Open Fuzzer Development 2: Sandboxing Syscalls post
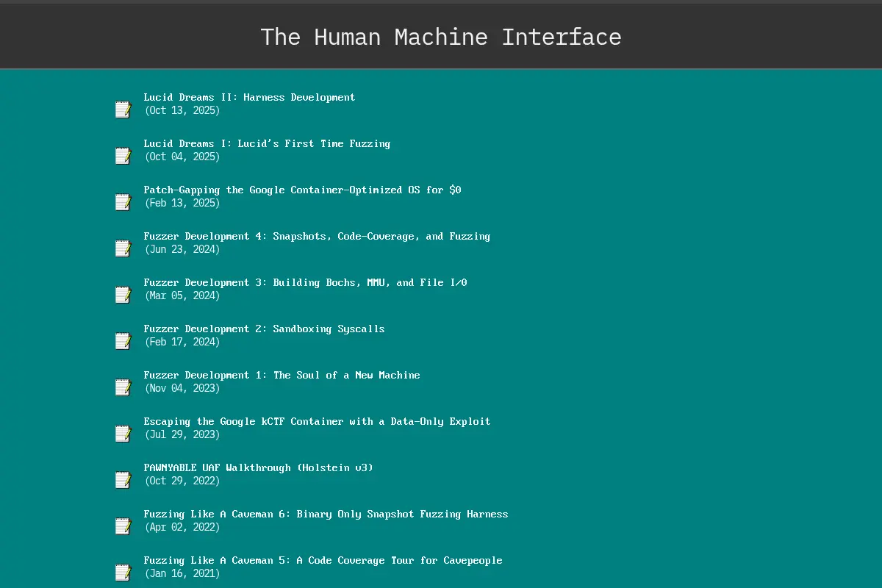The image size is (882, 588). click(x=264, y=329)
